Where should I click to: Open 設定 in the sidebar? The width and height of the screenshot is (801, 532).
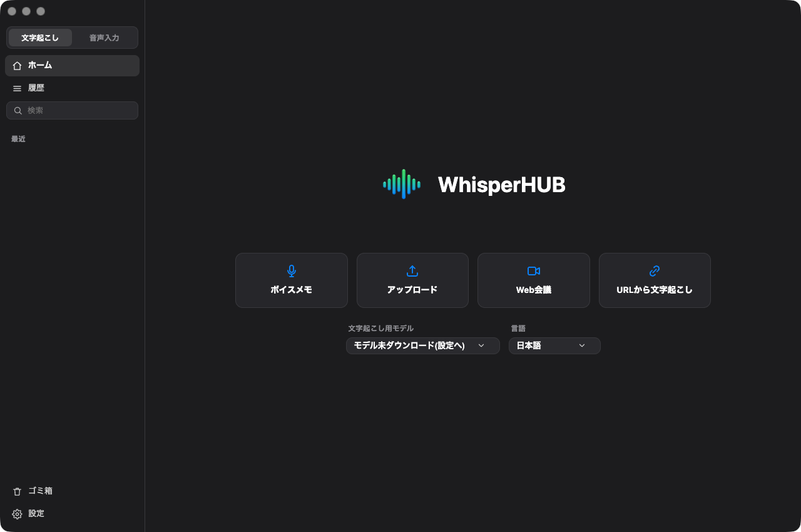72,514
